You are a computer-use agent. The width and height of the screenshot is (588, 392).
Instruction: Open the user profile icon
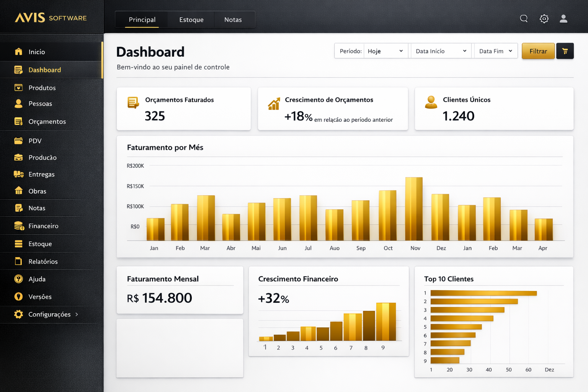563,19
